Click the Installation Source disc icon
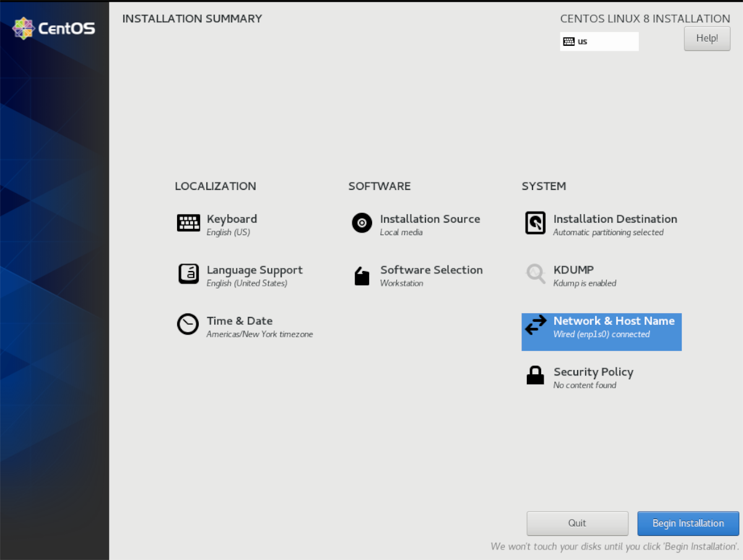This screenshot has width=743, height=560. pyautogui.click(x=362, y=223)
